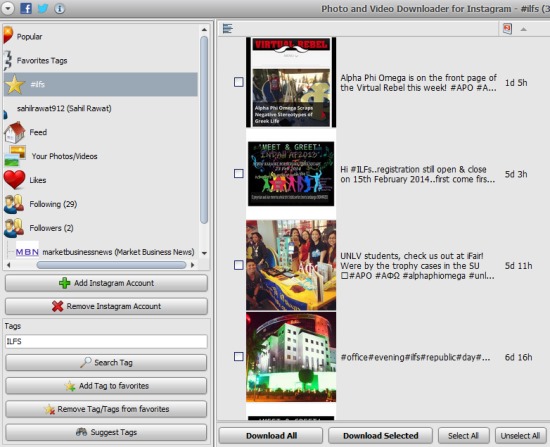This screenshot has width=550, height=447.
Task: Open the Virtual Rebel thumbnail
Action: (291, 82)
